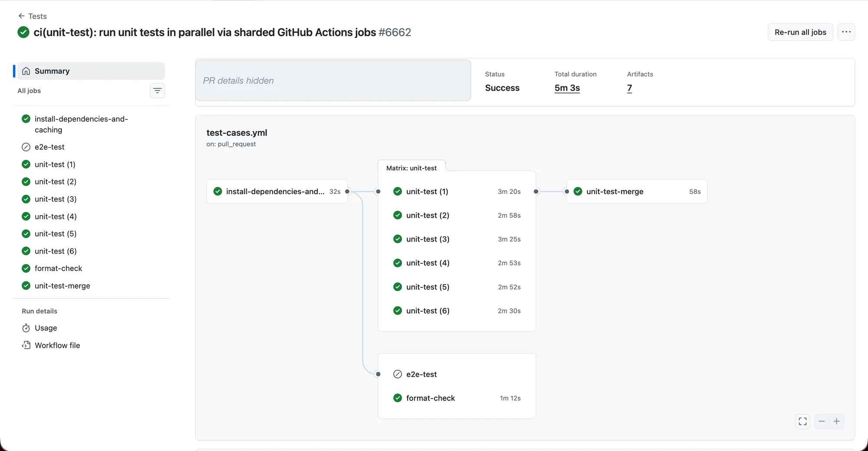Click the 'on: pull_request' trigger text
868x451 pixels.
(x=231, y=144)
